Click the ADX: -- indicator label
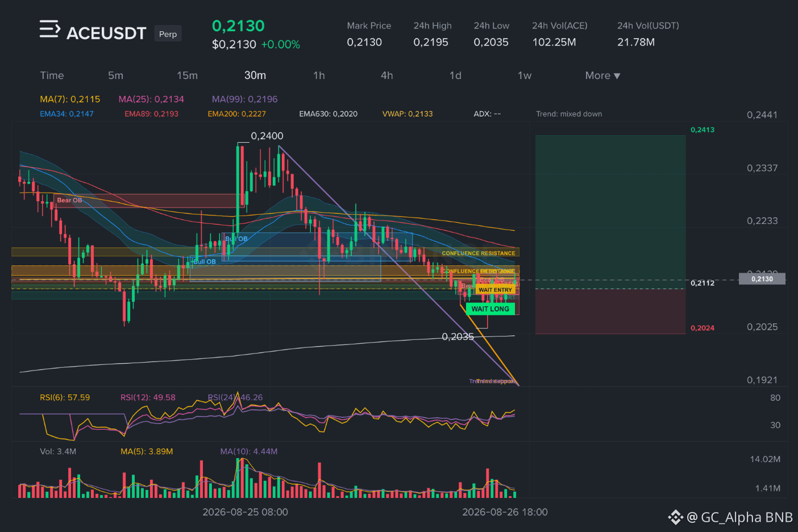Viewport: 798px width, 532px height. [487, 114]
